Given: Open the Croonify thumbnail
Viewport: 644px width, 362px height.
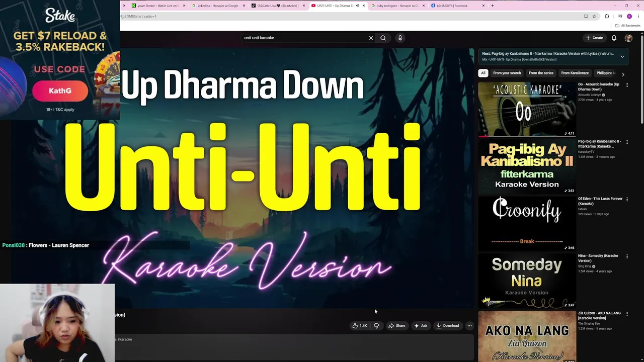Looking at the screenshot, I should [527, 224].
